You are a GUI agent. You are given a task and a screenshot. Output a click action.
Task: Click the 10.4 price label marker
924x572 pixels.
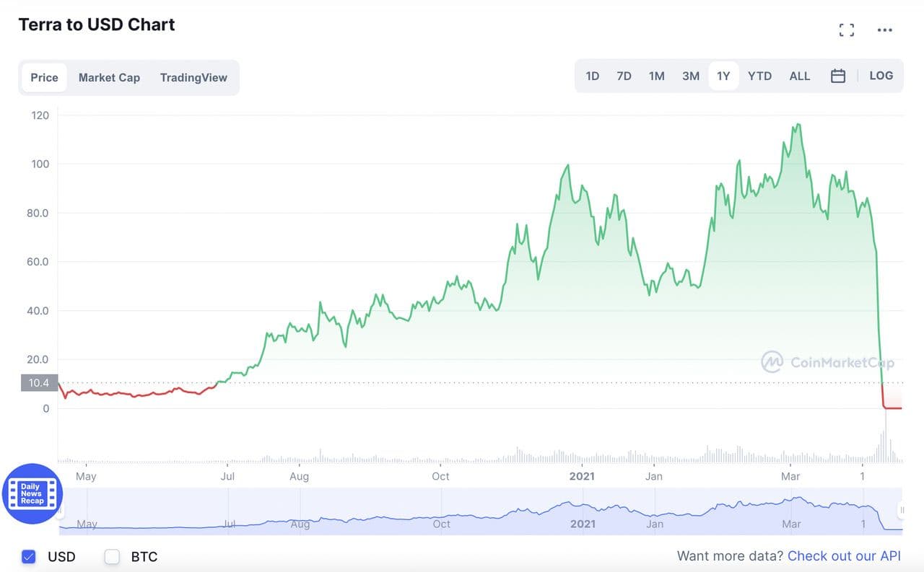pyautogui.click(x=40, y=383)
